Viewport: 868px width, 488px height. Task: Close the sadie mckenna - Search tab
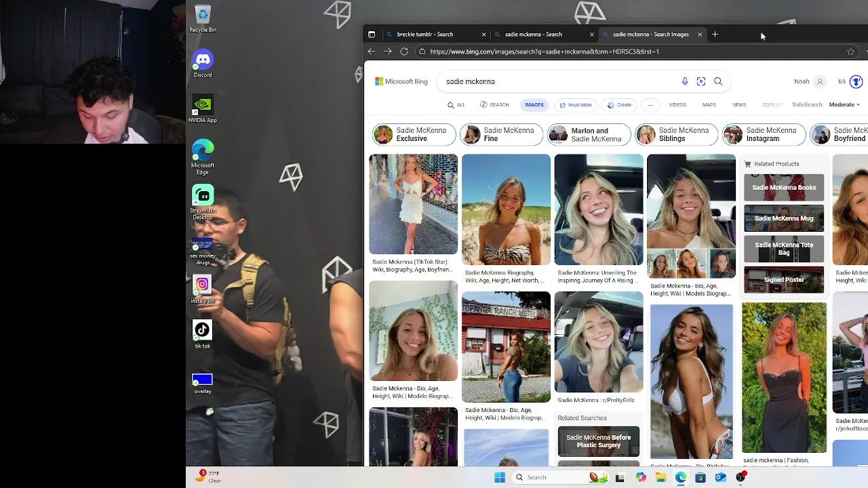pos(592,35)
